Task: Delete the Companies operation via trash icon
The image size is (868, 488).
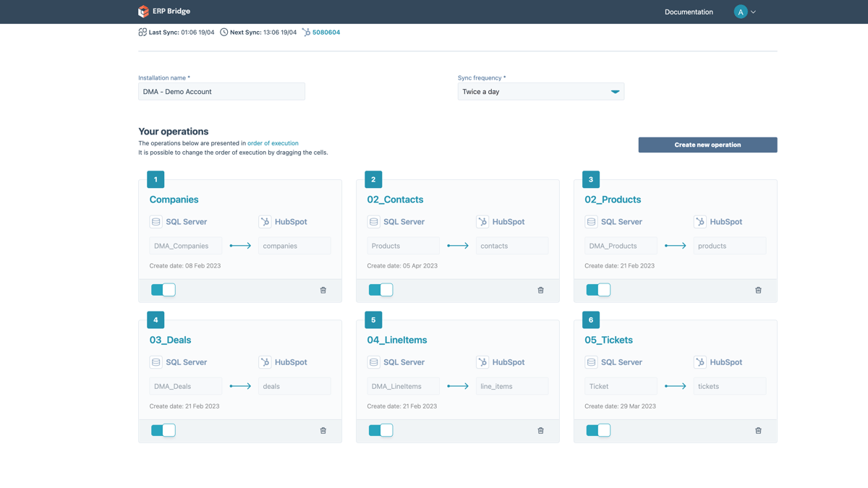Action: point(323,290)
